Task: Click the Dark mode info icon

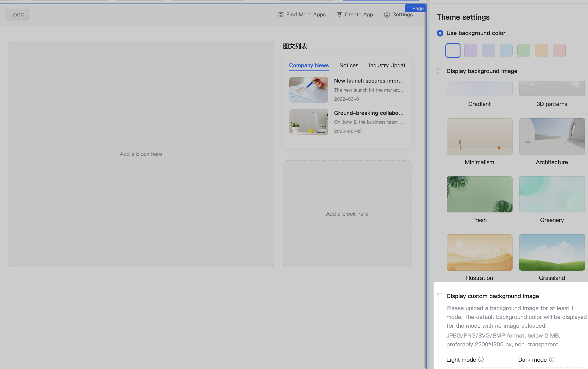Action: [x=552, y=359]
